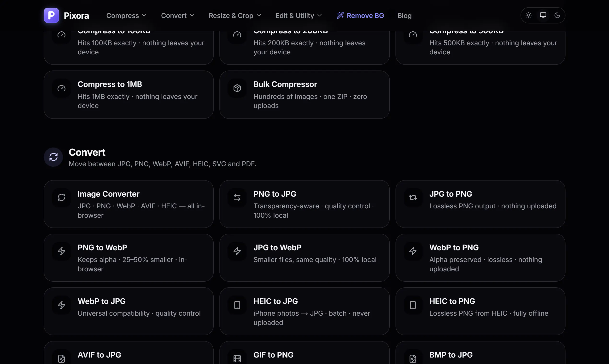Open the HEIC to PNG card

point(480,311)
